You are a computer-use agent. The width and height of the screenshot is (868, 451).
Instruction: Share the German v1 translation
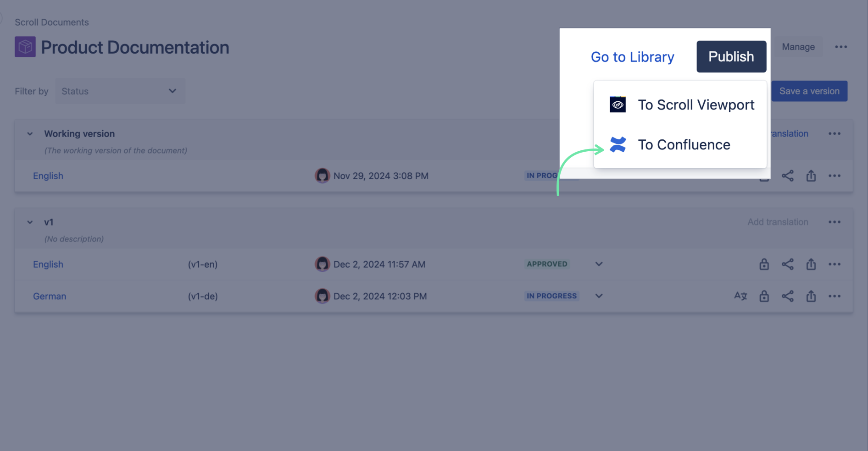[788, 296]
